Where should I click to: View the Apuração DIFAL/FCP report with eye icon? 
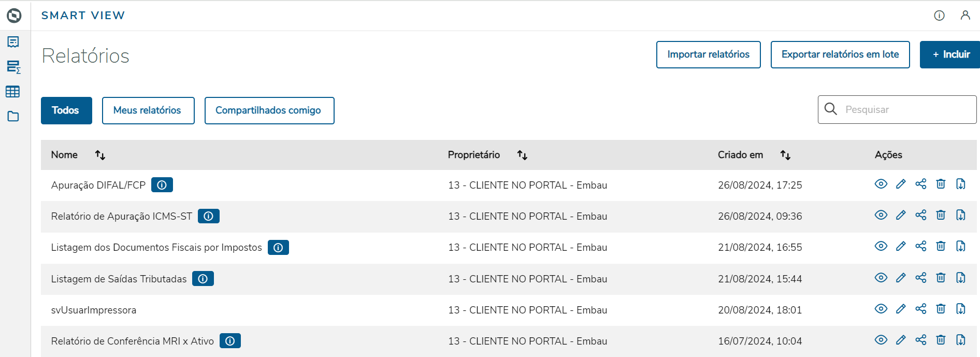[881, 184]
